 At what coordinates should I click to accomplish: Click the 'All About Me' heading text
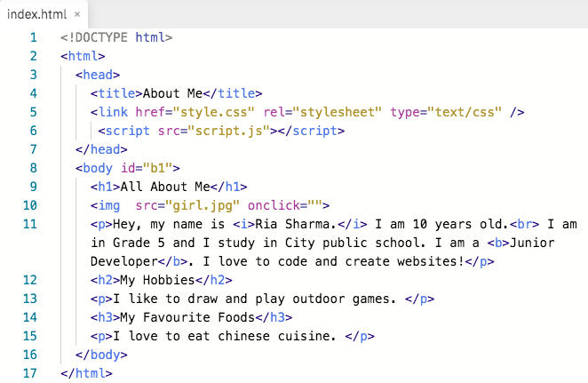tap(165, 187)
